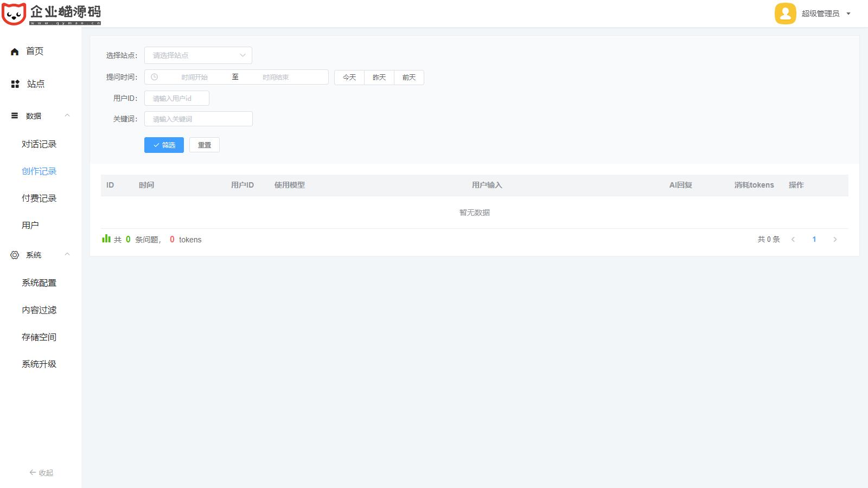This screenshot has height=488, width=868.
Task: Click the grid icon beside 站点
Action: 15,84
